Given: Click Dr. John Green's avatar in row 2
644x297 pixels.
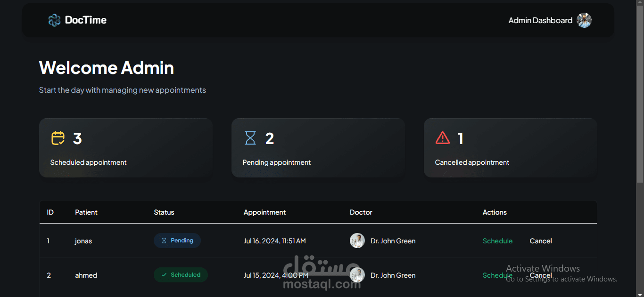Looking at the screenshot, I should pos(357,275).
